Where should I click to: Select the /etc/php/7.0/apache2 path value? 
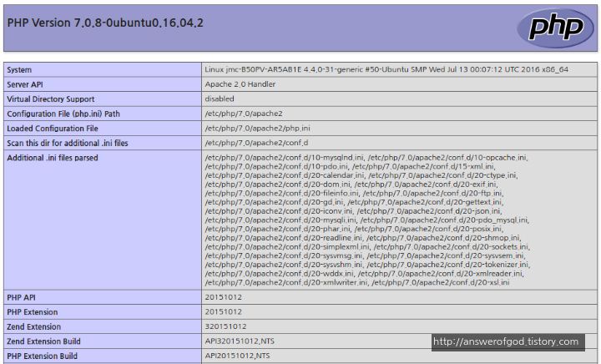point(244,114)
